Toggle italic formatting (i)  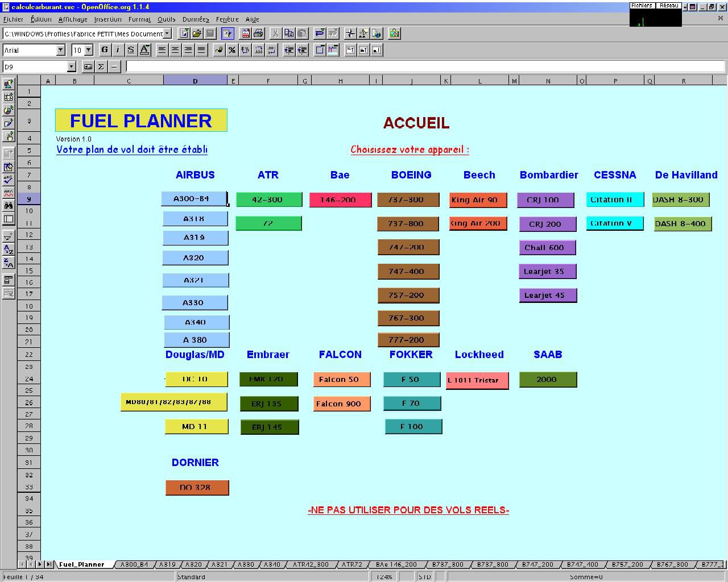117,50
